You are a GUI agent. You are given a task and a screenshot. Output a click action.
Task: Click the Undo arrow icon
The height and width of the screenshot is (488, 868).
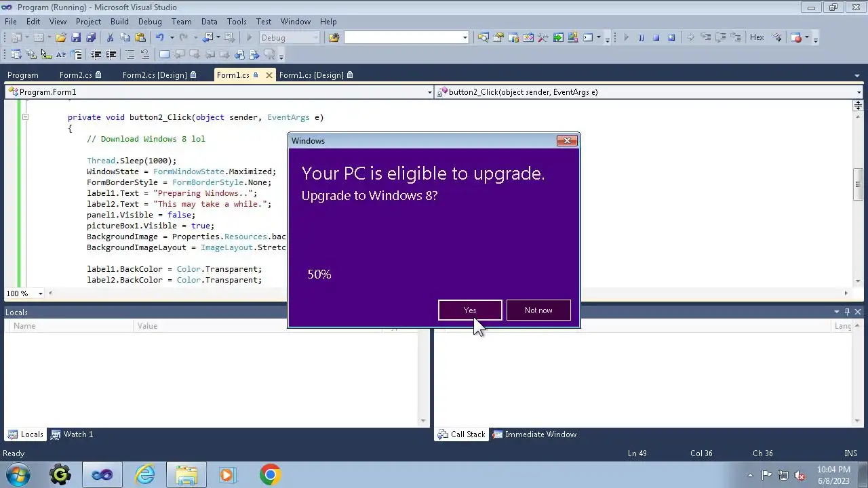point(160,38)
